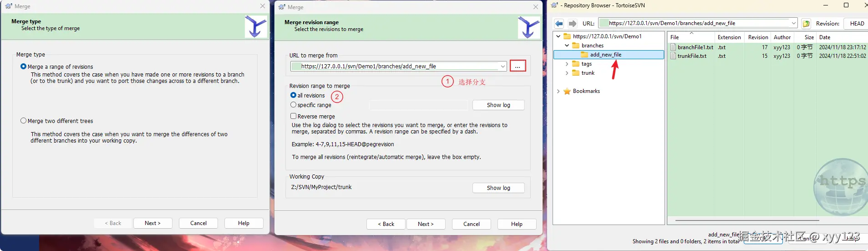This screenshot has height=251, width=868.
Task: Click the TortoiseSVN icon in Merge type title bar
Action: click(9, 6)
